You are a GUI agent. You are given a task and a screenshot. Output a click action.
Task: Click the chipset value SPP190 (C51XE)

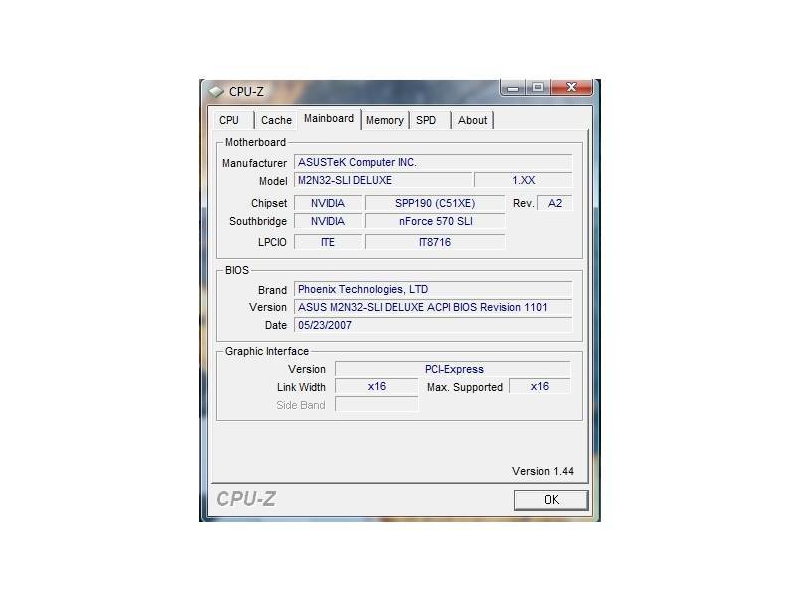[435, 203]
